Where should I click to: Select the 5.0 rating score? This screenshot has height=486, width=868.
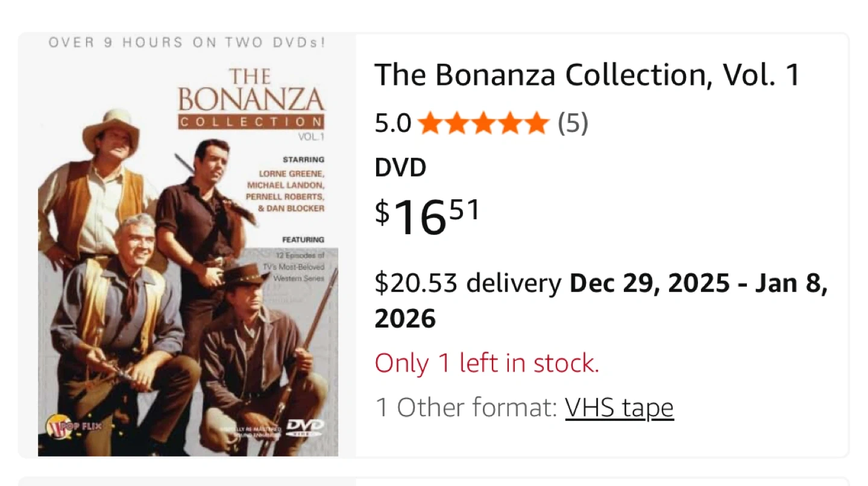pyautogui.click(x=392, y=124)
